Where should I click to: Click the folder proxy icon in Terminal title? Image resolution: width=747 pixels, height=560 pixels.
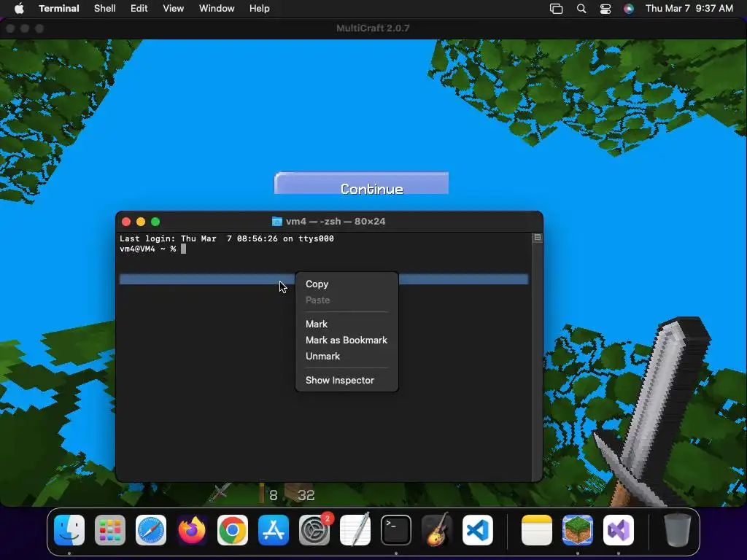(276, 222)
